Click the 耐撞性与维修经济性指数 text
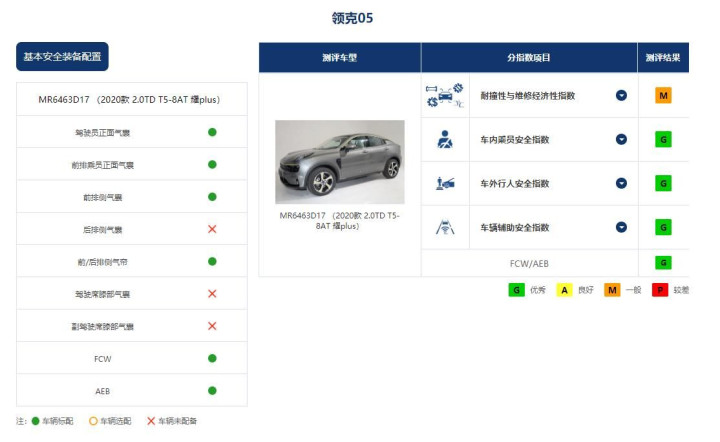Viewport: 720px width, 442px height. [528, 95]
